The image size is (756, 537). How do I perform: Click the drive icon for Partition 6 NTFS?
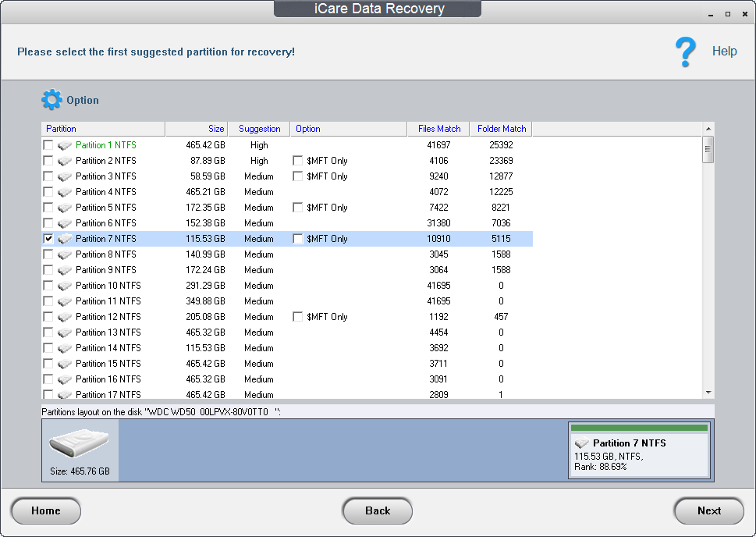[65, 223]
